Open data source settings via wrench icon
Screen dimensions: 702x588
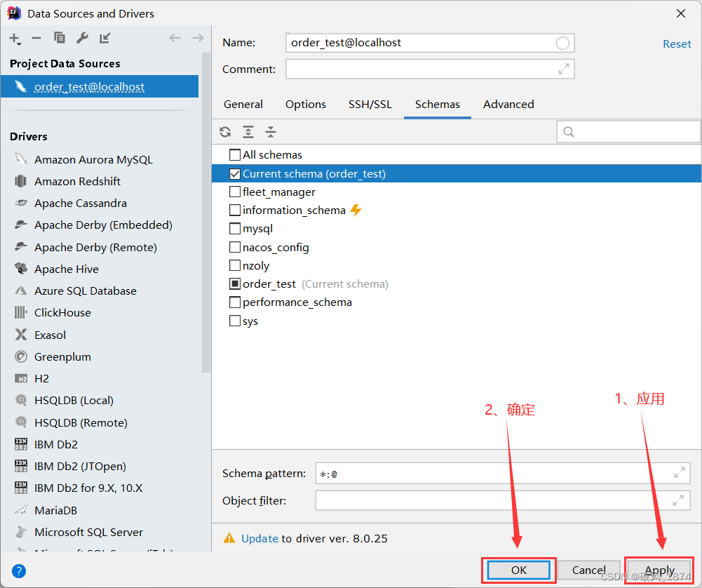(82, 38)
